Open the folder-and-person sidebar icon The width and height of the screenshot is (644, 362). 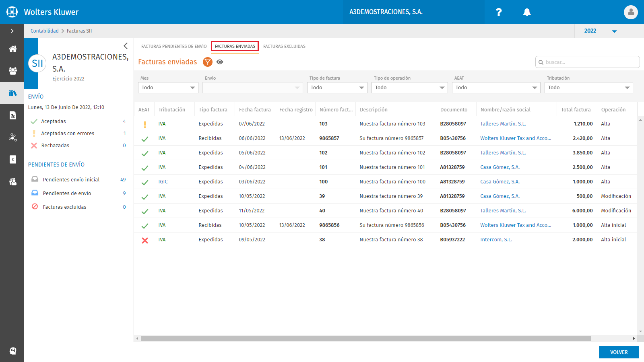click(x=12, y=182)
